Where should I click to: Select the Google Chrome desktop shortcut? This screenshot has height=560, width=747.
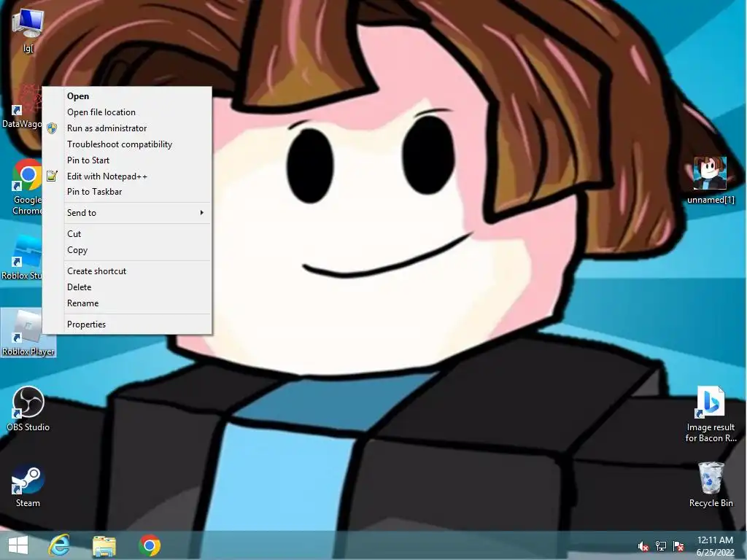tap(26, 187)
